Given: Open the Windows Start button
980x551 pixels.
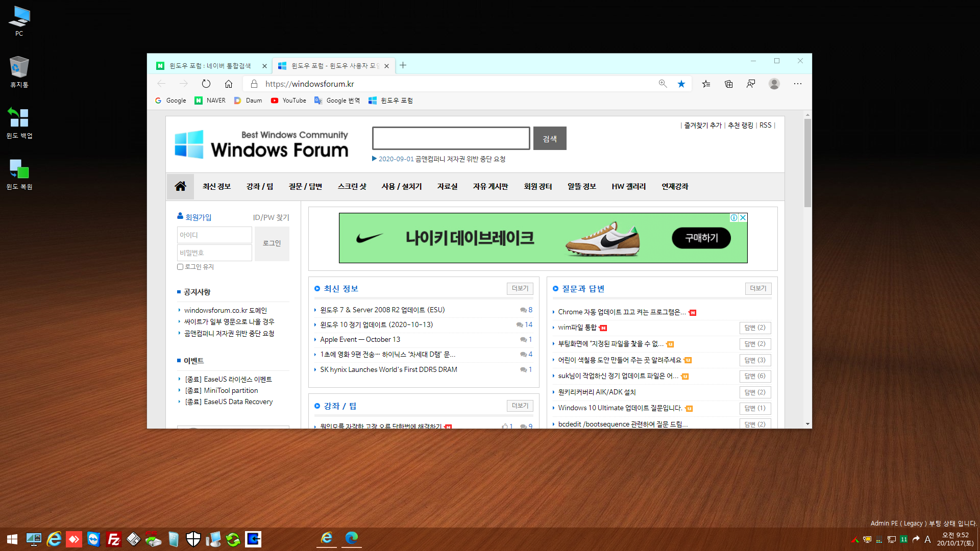Looking at the screenshot, I should point(12,539).
